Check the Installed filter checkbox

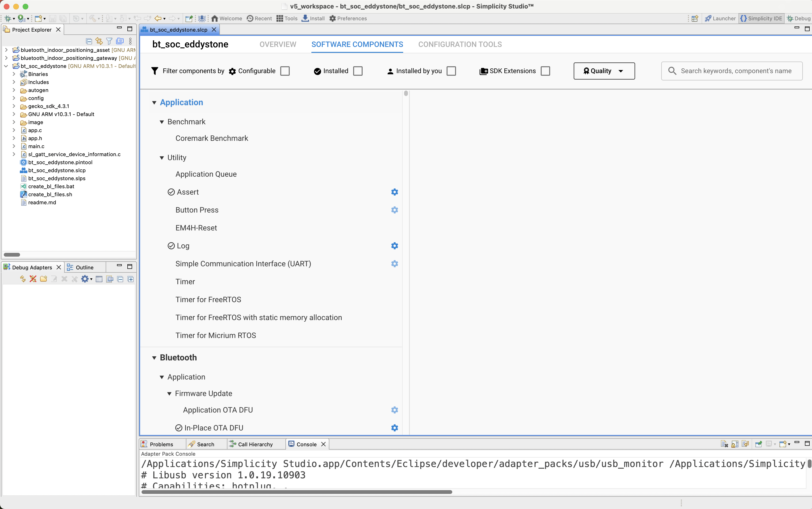[x=358, y=71]
